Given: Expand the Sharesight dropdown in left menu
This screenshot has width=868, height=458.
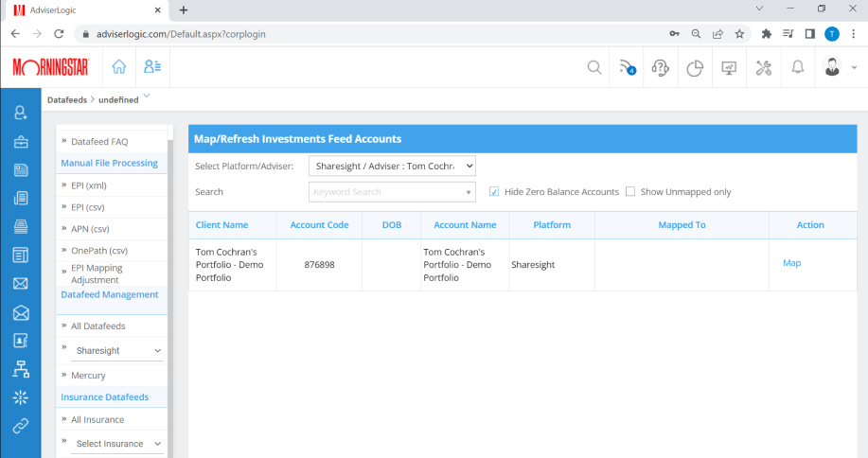Looking at the screenshot, I should coord(116,351).
